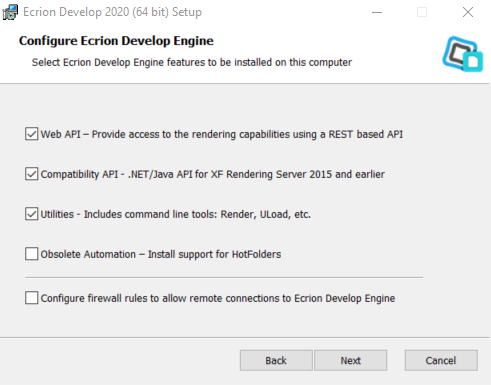Proceed with the Next button
Screen dimensions: 491x385
(x=351, y=360)
